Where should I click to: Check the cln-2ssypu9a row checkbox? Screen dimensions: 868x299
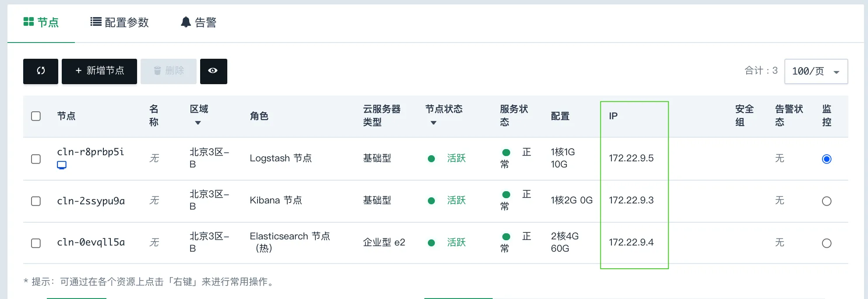[x=36, y=201]
